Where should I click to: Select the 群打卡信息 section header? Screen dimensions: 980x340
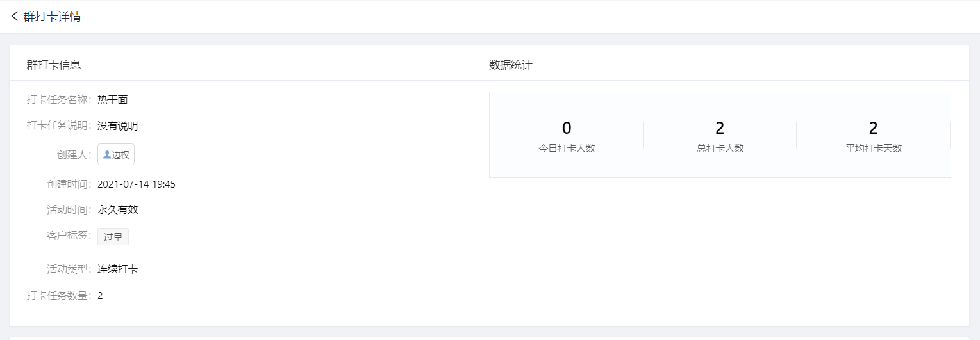pyautogui.click(x=54, y=64)
